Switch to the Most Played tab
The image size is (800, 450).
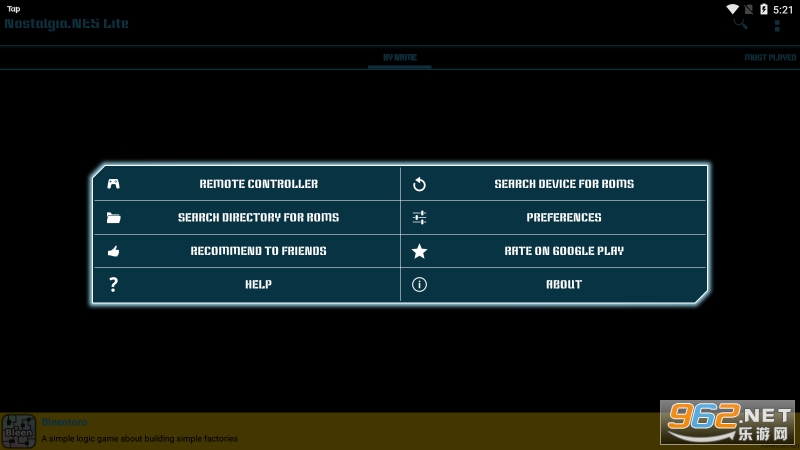(770, 58)
